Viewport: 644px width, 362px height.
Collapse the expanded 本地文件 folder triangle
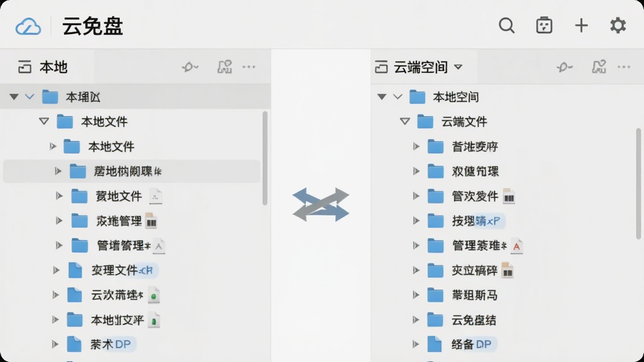click(x=45, y=121)
